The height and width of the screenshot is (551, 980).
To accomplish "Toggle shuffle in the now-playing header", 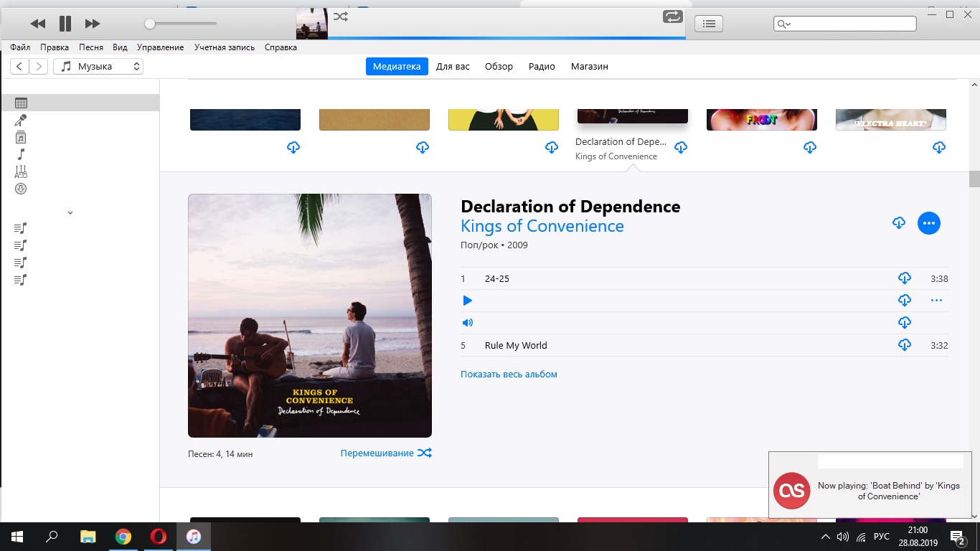I will (x=341, y=17).
